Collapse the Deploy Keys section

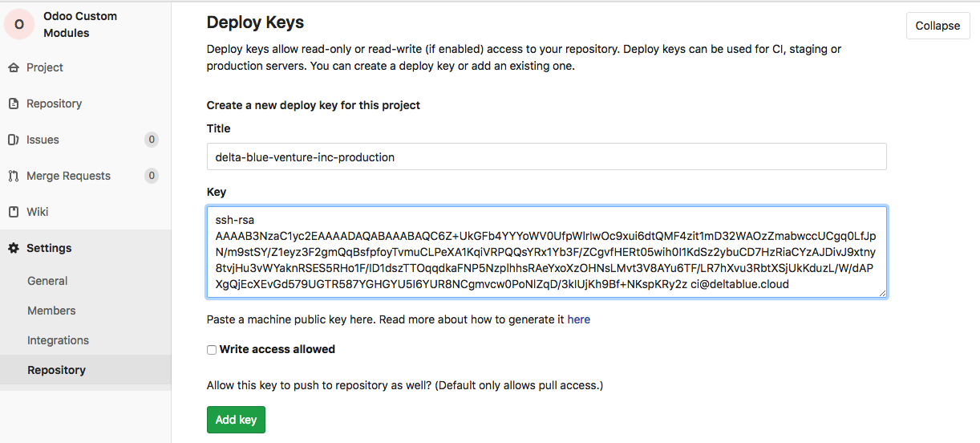pyautogui.click(x=937, y=26)
